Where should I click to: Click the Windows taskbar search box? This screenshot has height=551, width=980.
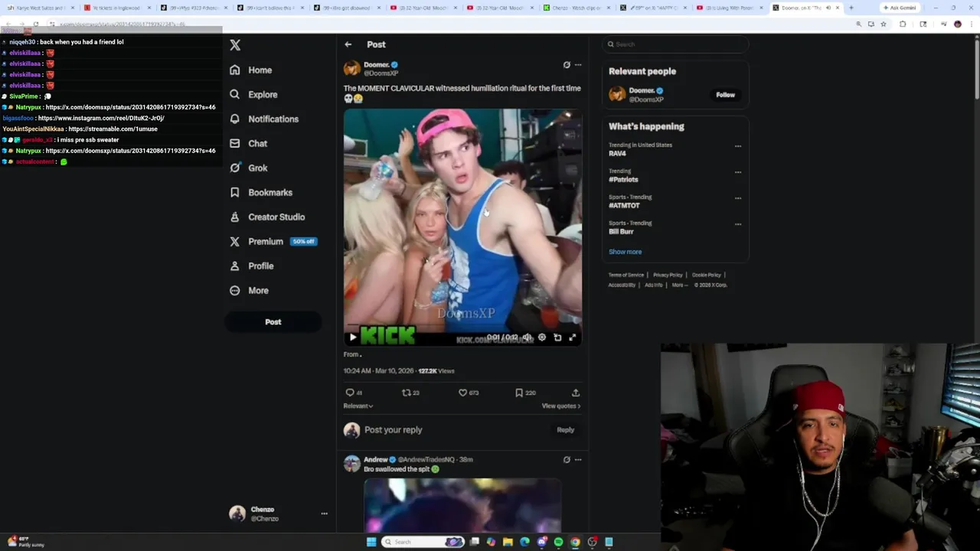click(423, 542)
